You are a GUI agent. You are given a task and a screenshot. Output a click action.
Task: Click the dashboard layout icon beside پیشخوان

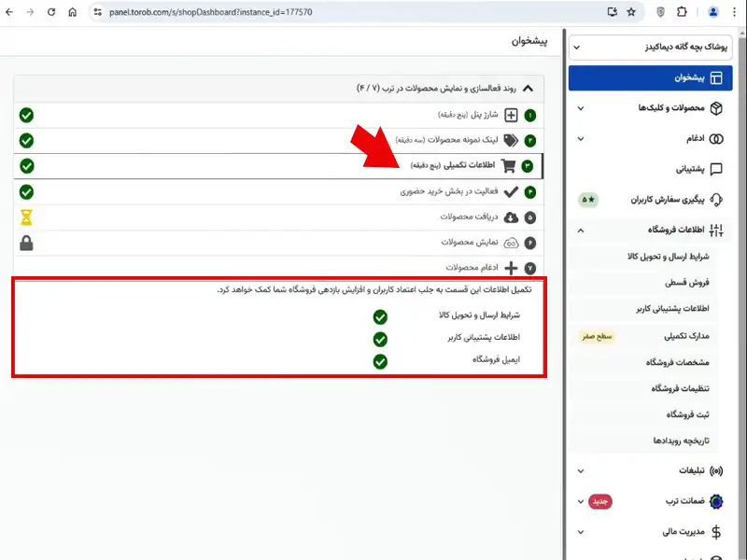click(716, 77)
